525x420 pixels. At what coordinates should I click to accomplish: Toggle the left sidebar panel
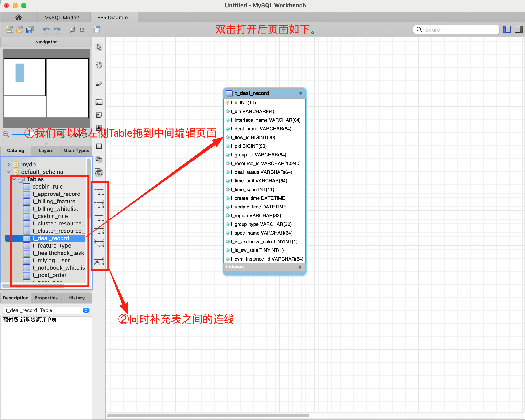point(507,30)
